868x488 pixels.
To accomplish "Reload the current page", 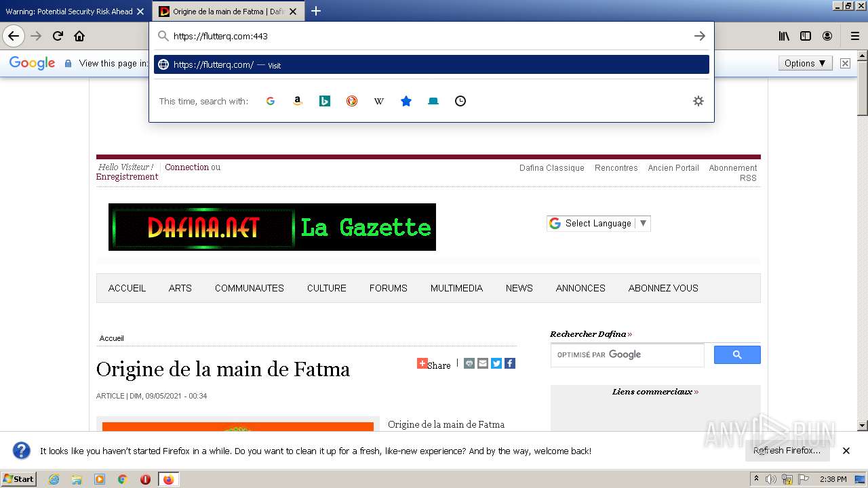I will pos(58,36).
